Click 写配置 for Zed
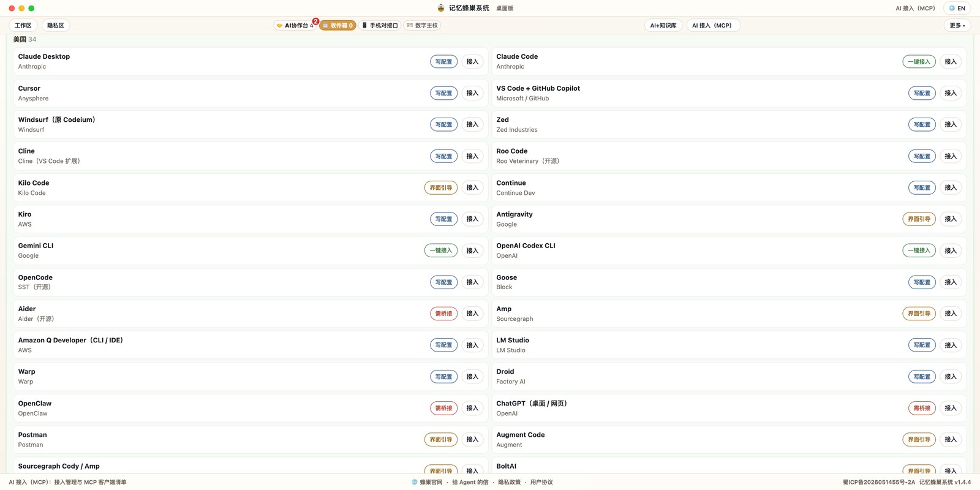The image size is (980, 490). (922, 124)
